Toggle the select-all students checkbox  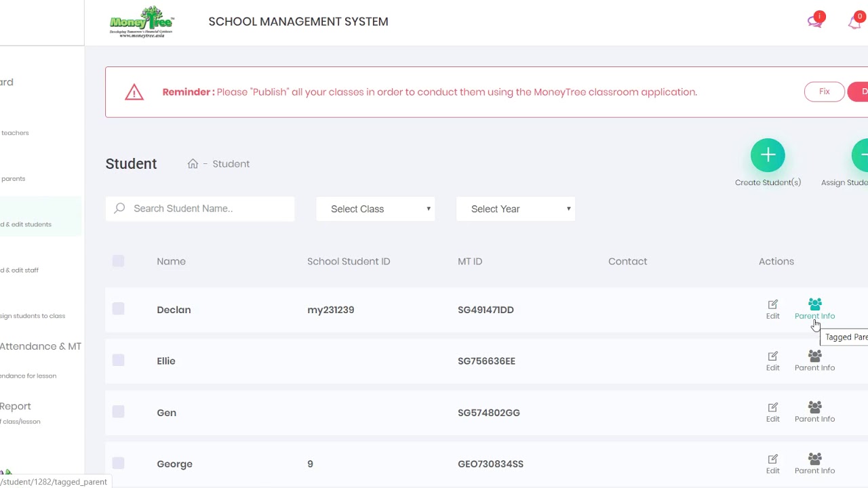point(118,261)
